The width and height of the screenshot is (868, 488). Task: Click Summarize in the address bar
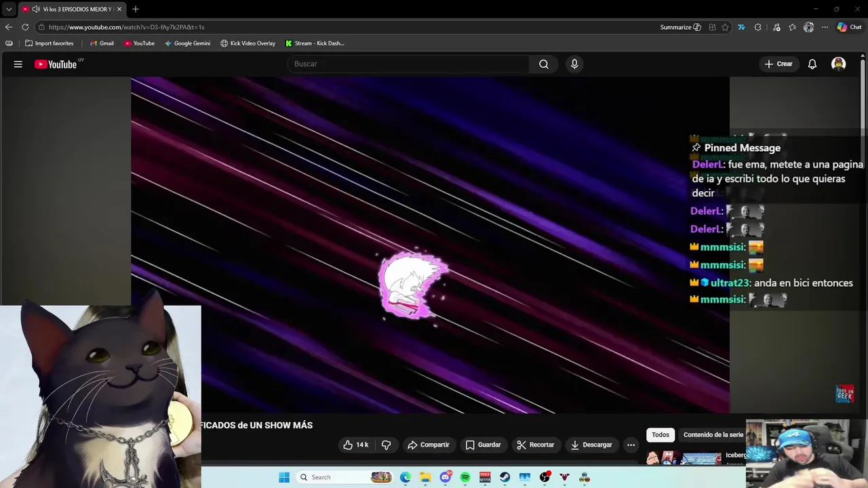(x=680, y=27)
